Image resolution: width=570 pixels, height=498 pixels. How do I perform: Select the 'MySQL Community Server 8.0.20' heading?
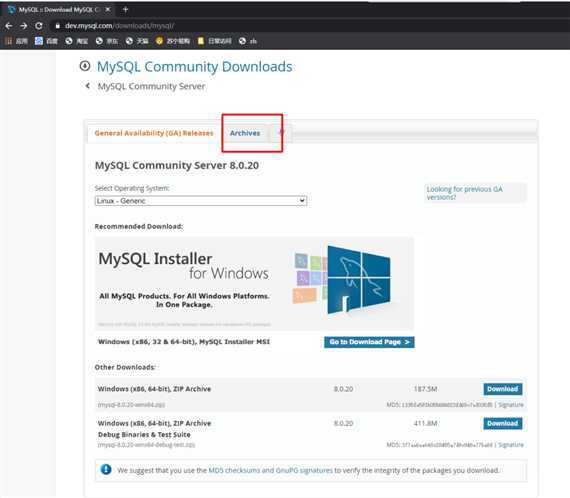tap(177, 165)
